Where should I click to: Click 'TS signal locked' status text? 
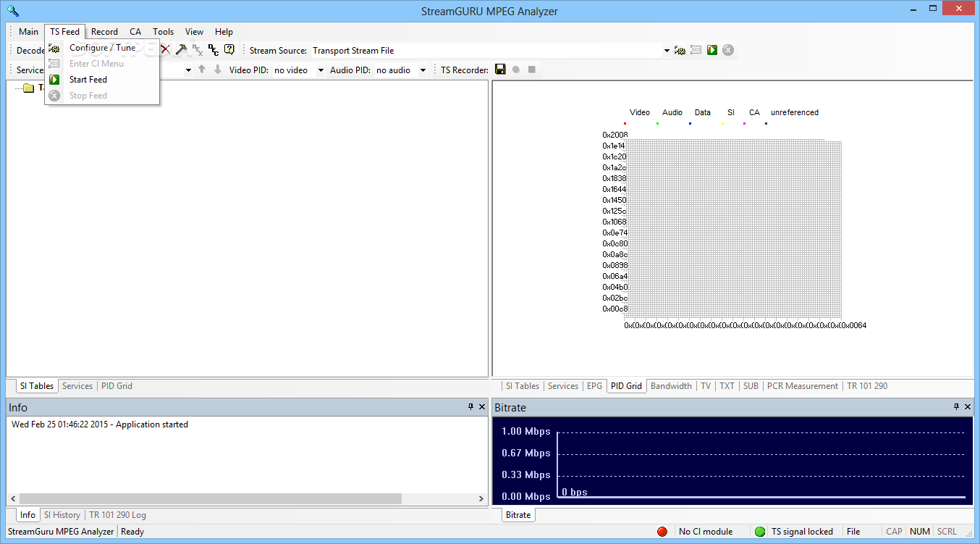point(802,532)
